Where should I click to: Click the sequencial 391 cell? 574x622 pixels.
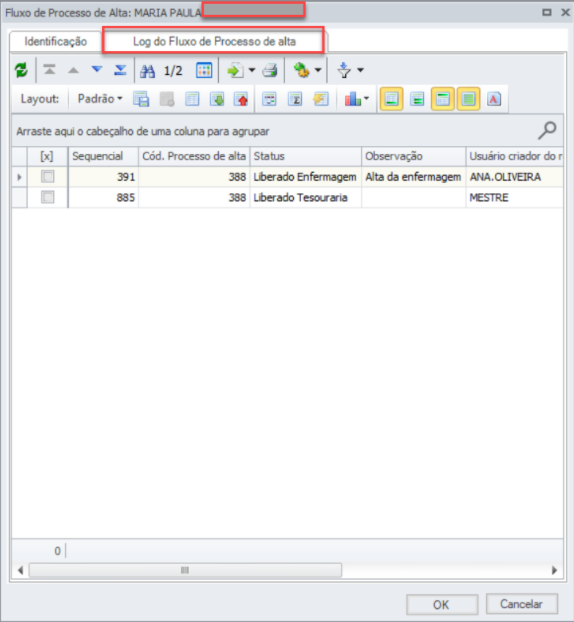(103, 177)
